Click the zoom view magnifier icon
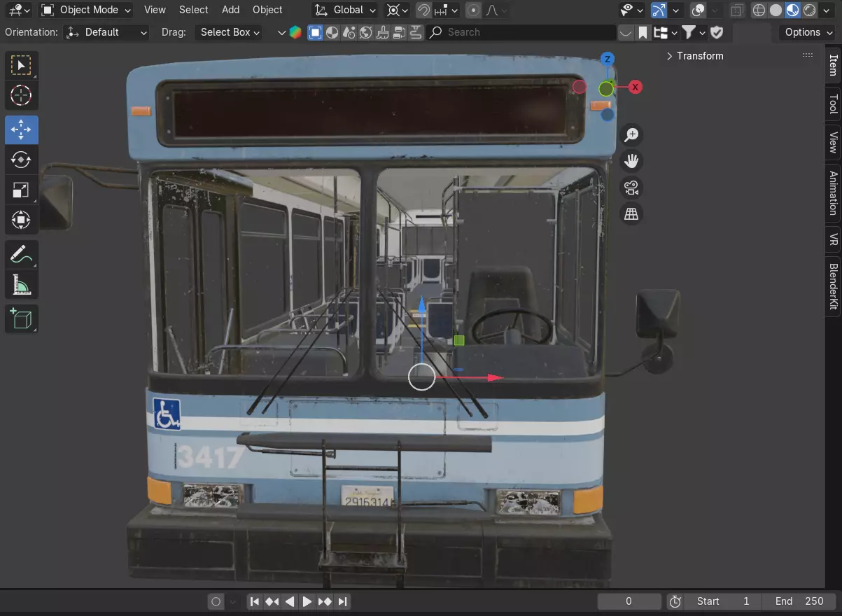The height and width of the screenshot is (616, 842). pyautogui.click(x=631, y=134)
